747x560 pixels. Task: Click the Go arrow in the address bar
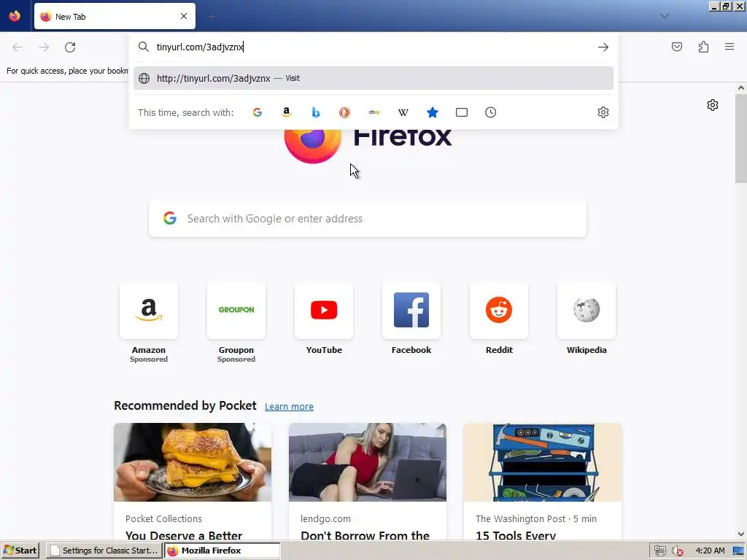[603, 47]
